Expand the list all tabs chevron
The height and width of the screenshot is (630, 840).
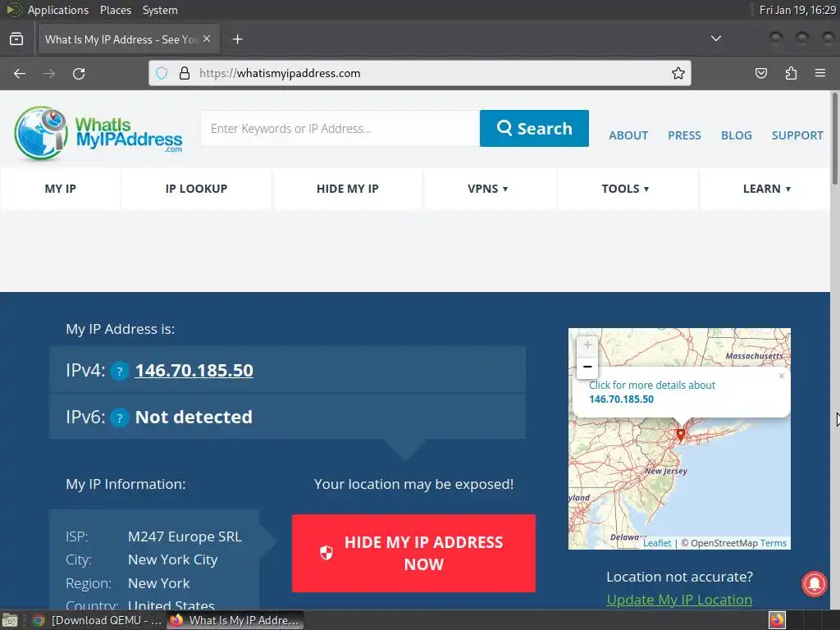point(715,39)
